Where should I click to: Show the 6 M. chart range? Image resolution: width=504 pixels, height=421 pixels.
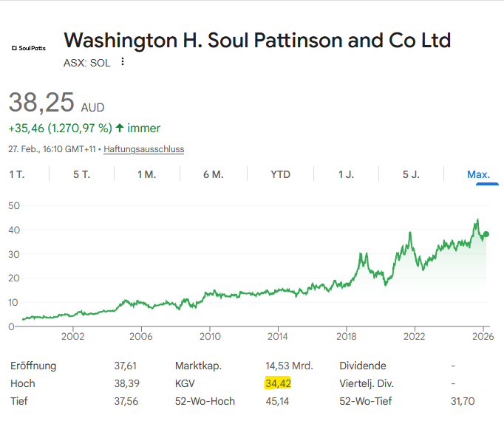[x=213, y=174]
